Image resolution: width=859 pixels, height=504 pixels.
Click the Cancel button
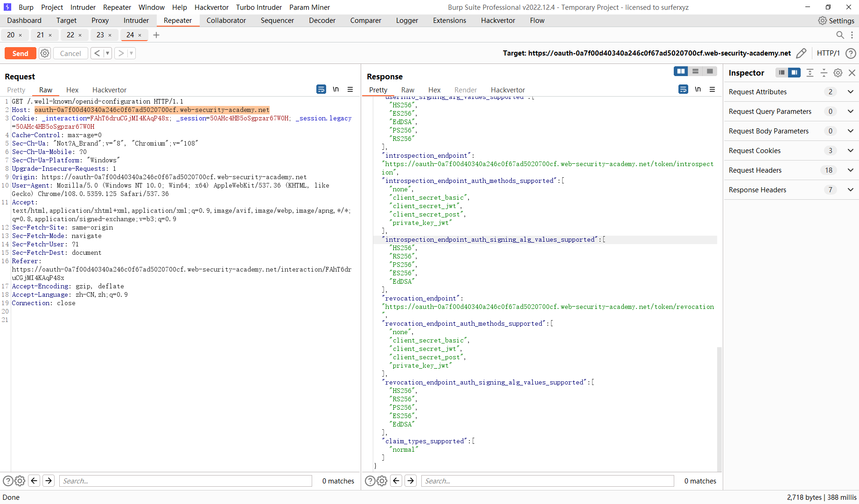click(x=70, y=53)
